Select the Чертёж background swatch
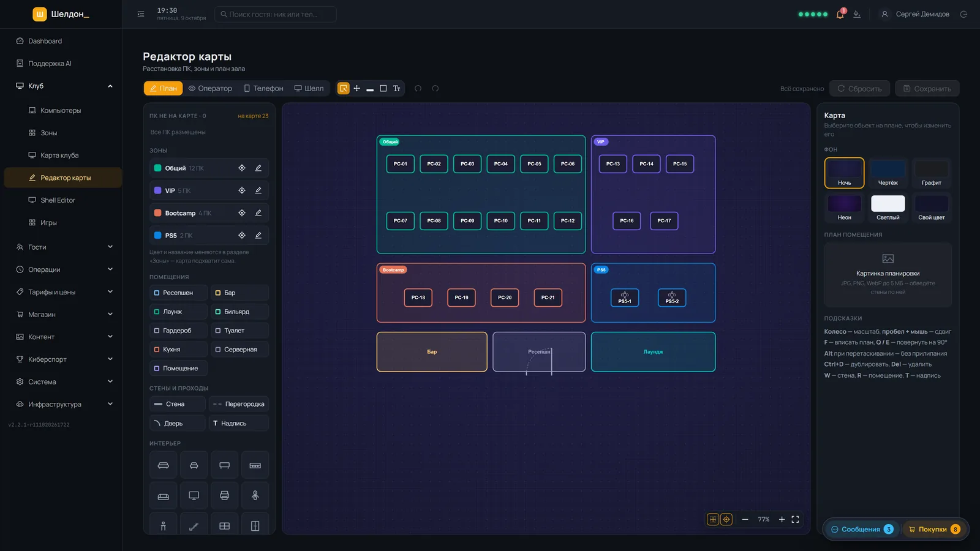Screen dimensions: 980x551 click(888, 173)
